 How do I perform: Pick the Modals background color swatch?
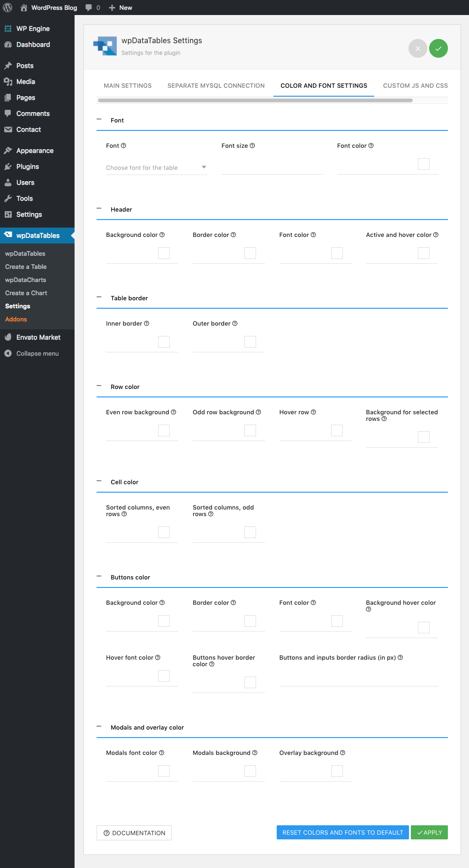pos(250,771)
